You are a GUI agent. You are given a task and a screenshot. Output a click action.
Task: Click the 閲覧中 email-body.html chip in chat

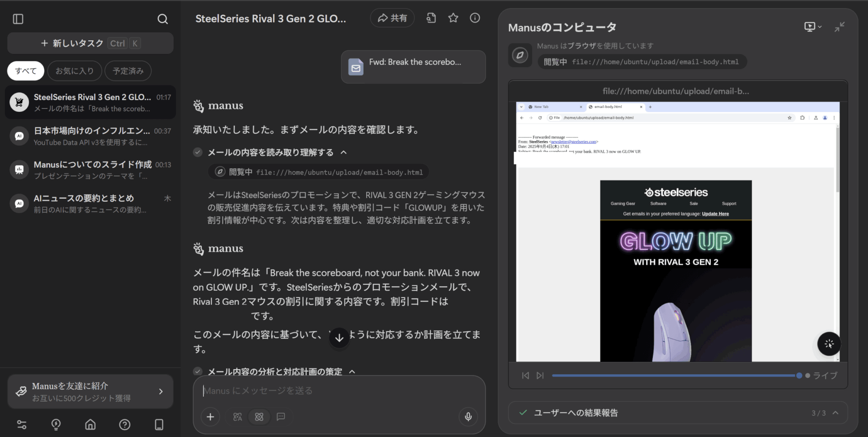[x=318, y=172]
